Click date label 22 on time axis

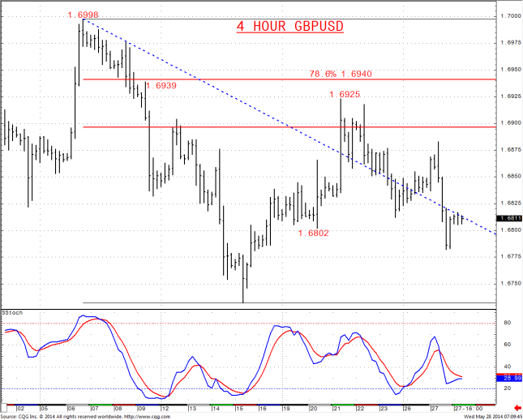(x=361, y=409)
